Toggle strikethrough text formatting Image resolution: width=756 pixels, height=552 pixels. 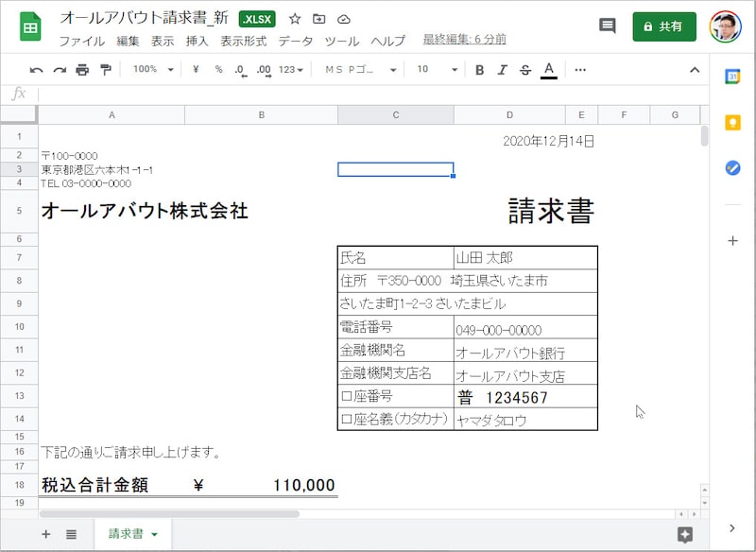[525, 70]
